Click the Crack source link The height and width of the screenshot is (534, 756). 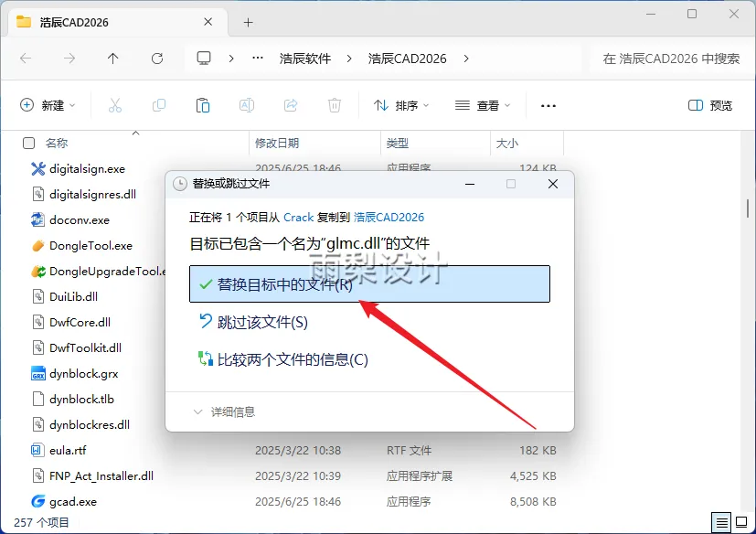[298, 218]
